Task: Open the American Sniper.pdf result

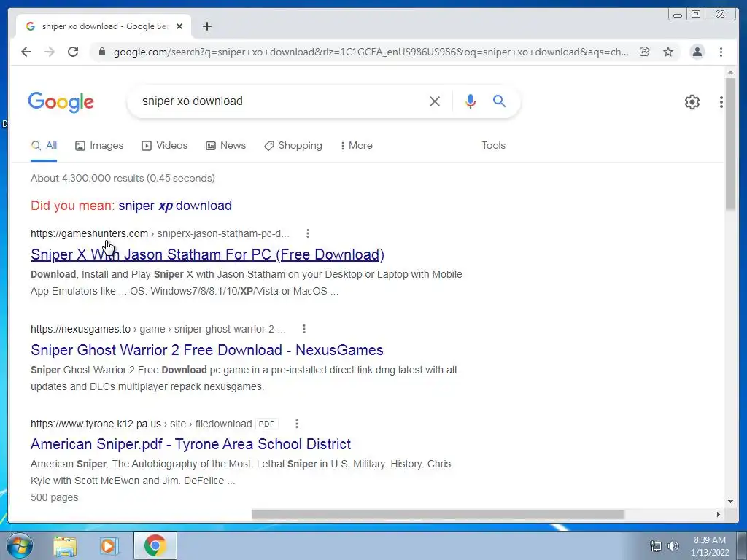Action: click(x=190, y=444)
